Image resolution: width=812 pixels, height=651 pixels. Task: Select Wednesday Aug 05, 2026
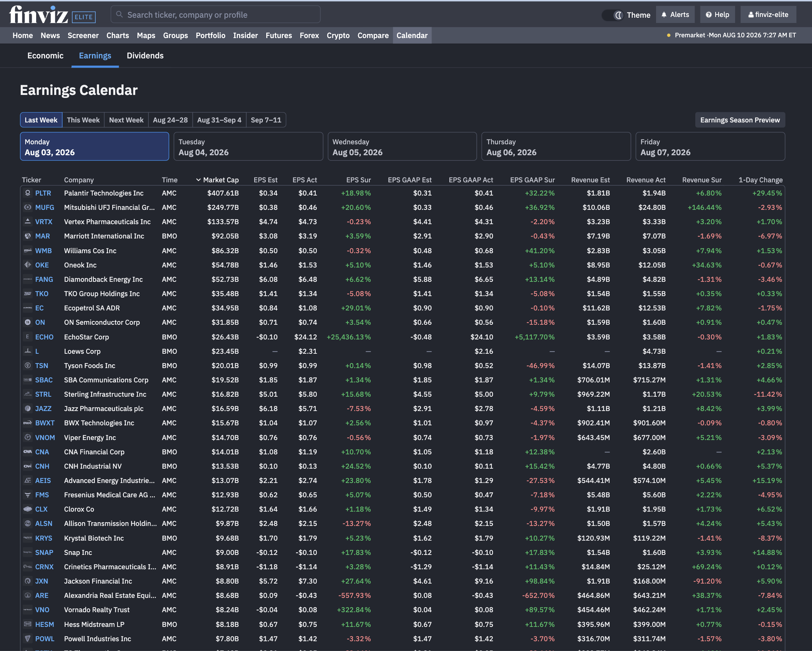pyautogui.click(x=402, y=147)
